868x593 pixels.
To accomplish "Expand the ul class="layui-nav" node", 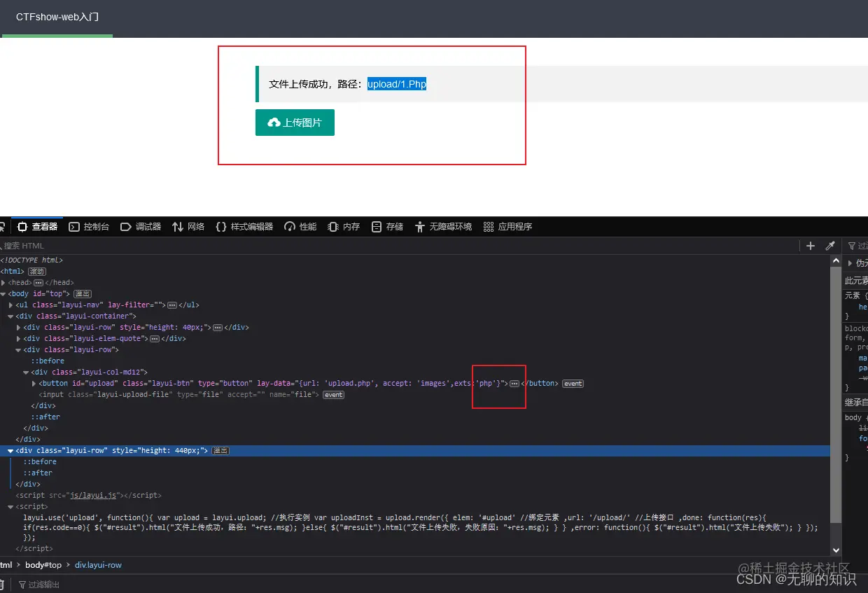I will pyautogui.click(x=11, y=305).
